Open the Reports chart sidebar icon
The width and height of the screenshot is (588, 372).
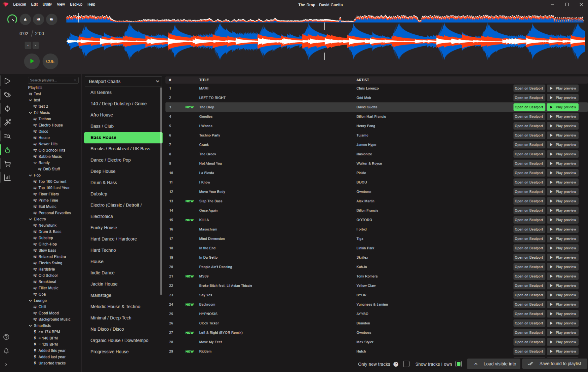tap(7, 178)
